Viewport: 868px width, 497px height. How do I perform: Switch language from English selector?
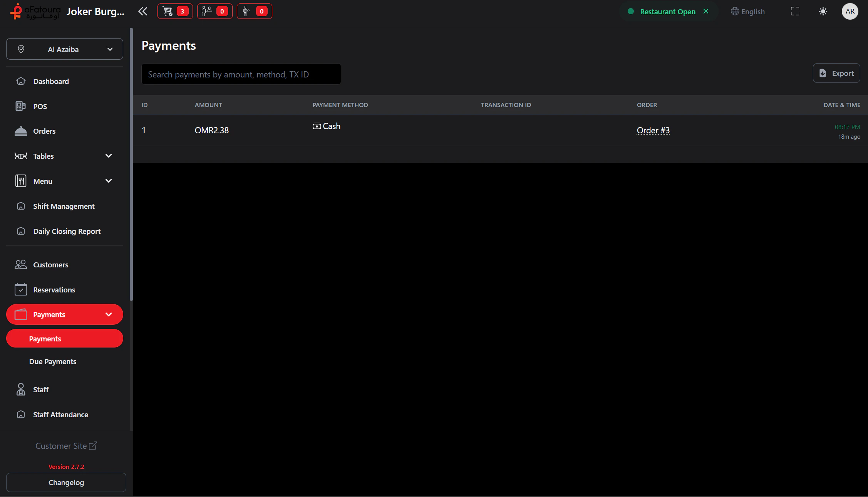click(x=747, y=12)
